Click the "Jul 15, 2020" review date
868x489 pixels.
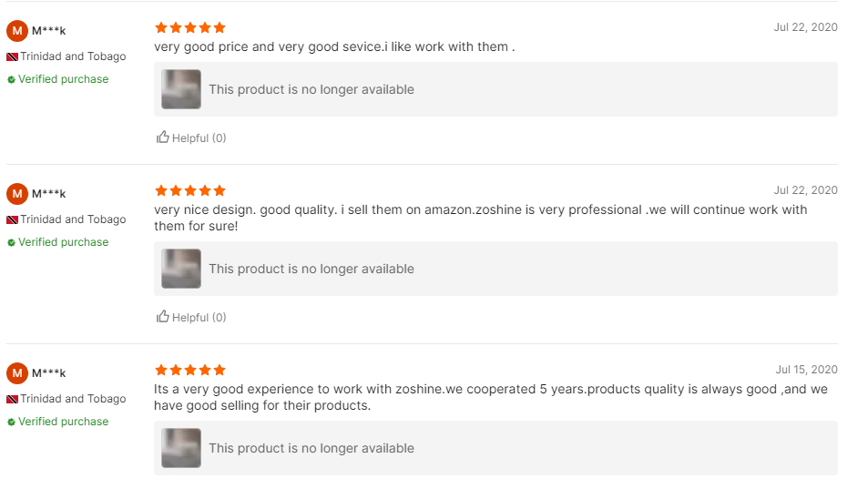(806, 370)
